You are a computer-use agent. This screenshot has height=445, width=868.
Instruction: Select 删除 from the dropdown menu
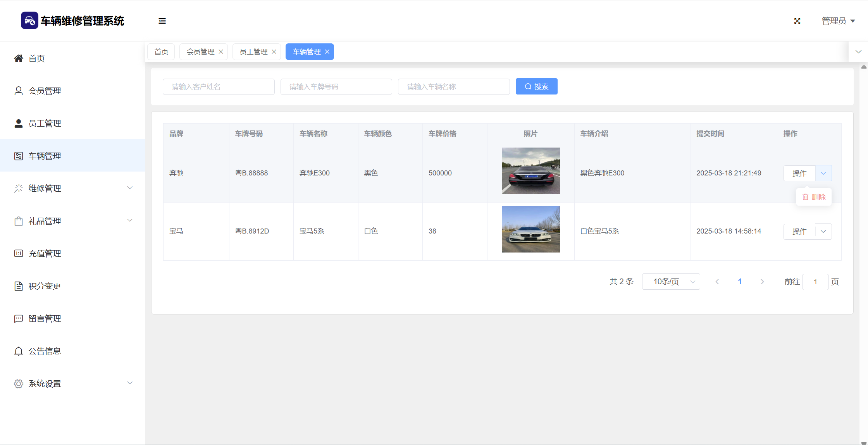point(814,197)
